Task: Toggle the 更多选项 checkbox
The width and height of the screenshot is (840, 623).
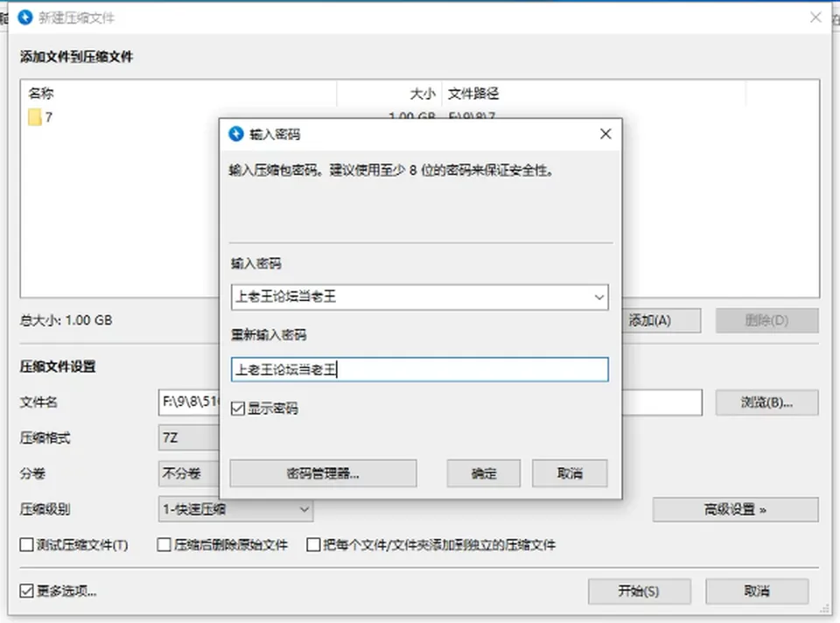Action: click(26, 591)
